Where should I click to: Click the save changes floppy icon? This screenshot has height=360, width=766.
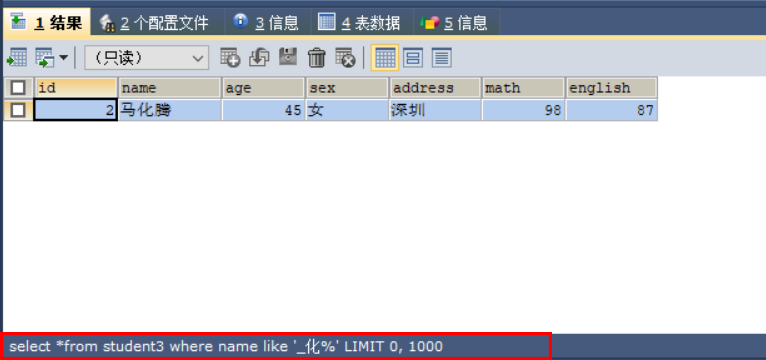pos(288,57)
